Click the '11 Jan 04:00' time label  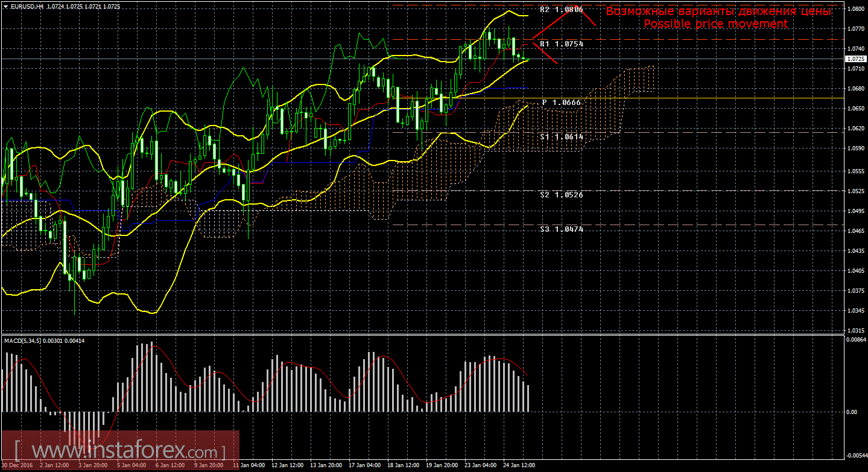(249, 466)
